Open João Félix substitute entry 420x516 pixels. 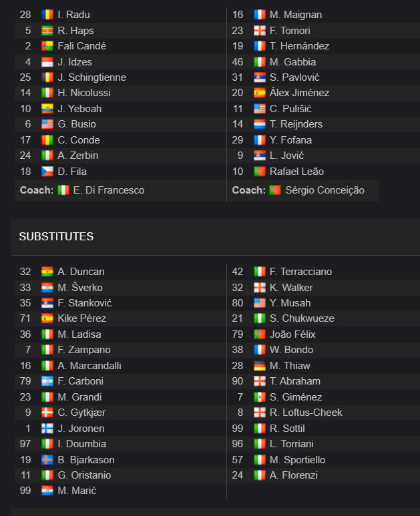point(292,334)
